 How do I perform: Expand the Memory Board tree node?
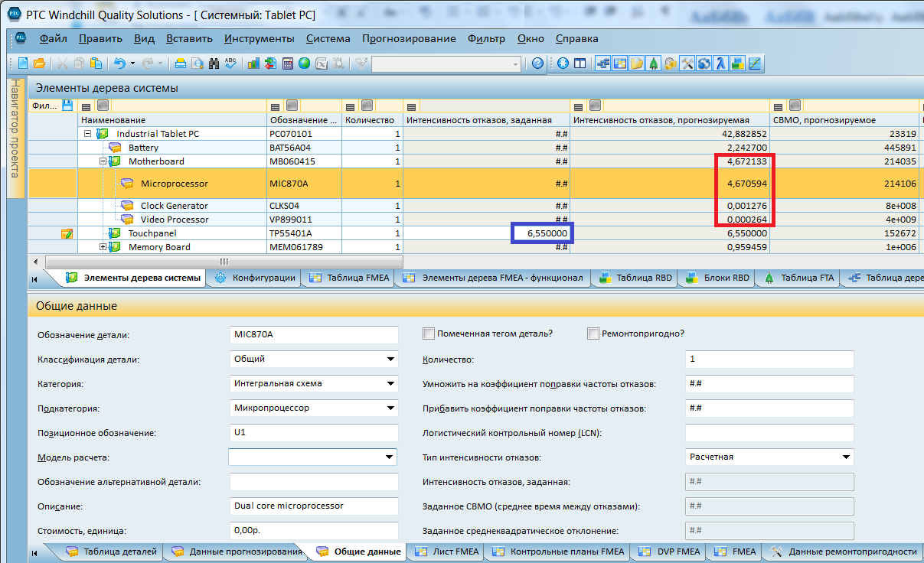coord(103,247)
